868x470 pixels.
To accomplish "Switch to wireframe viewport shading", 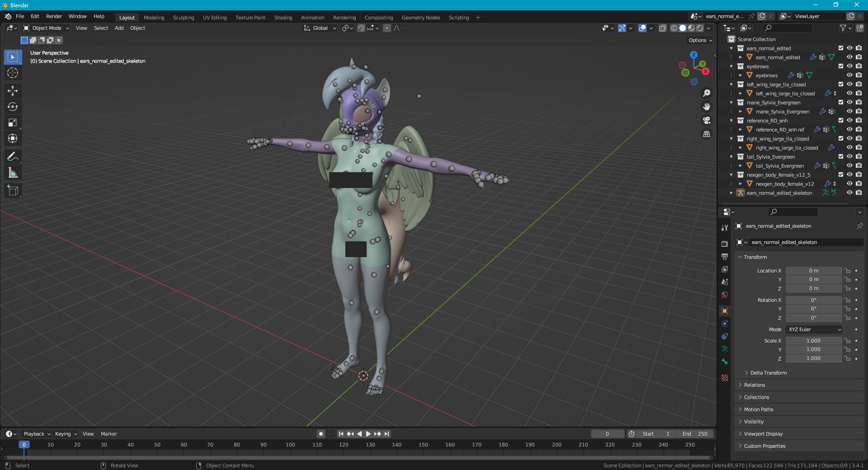I will (x=674, y=28).
